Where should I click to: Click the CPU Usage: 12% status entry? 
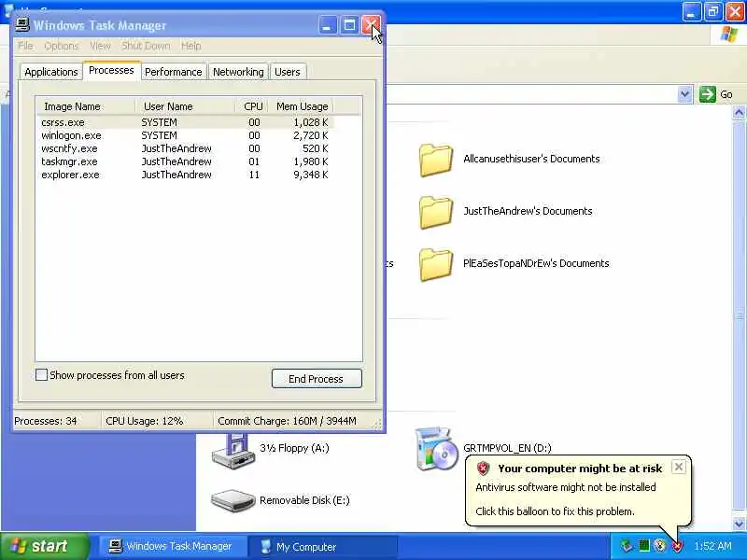coord(145,421)
